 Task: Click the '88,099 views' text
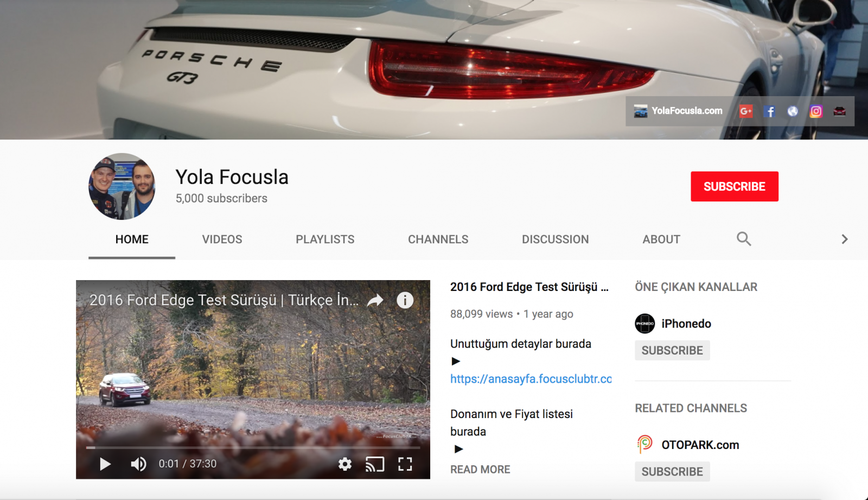(481, 314)
